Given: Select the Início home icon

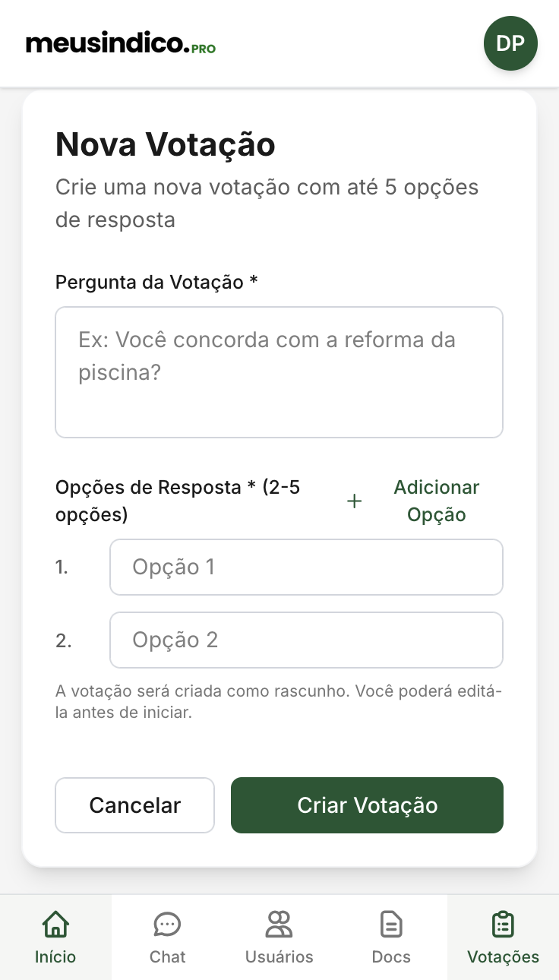Looking at the screenshot, I should (x=55, y=925).
